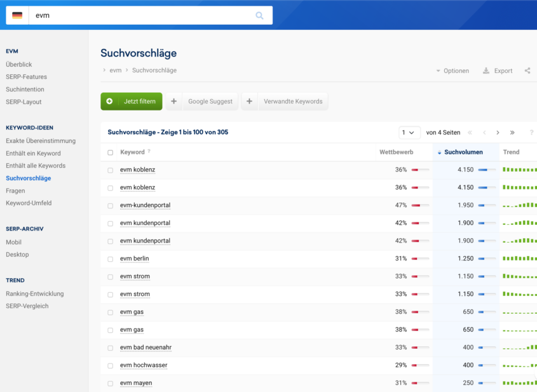Click the 'von 4 Seiten' text
The height and width of the screenshot is (392, 537).
[x=443, y=133]
